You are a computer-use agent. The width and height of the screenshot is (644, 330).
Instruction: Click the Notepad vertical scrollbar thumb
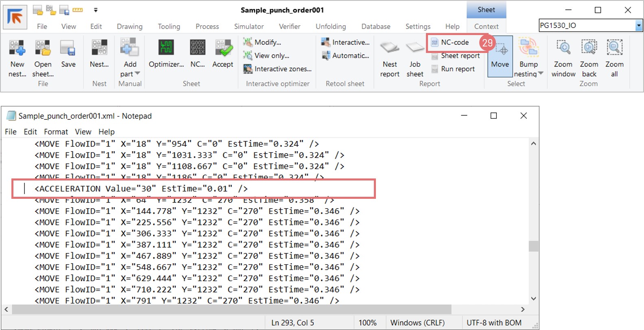pyautogui.click(x=533, y=246)
